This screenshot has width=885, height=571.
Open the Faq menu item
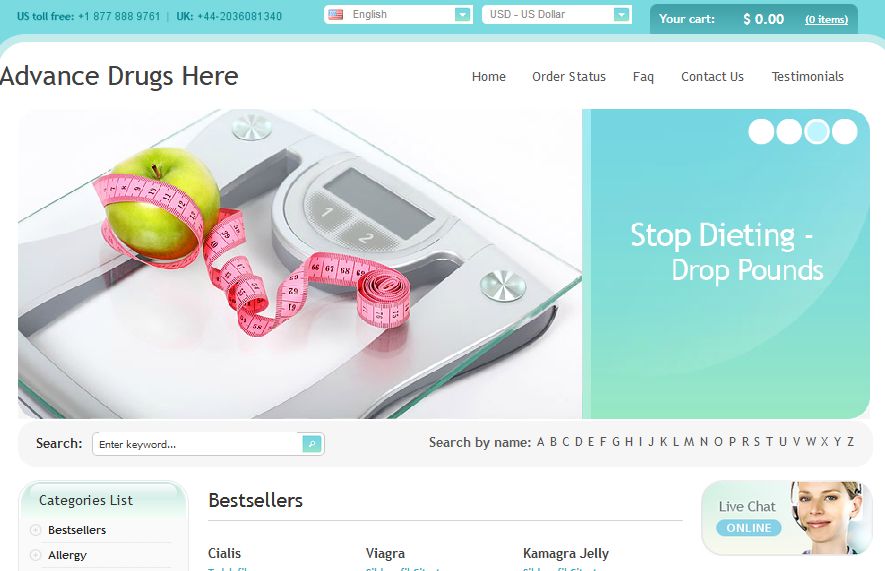coord(643,77)
